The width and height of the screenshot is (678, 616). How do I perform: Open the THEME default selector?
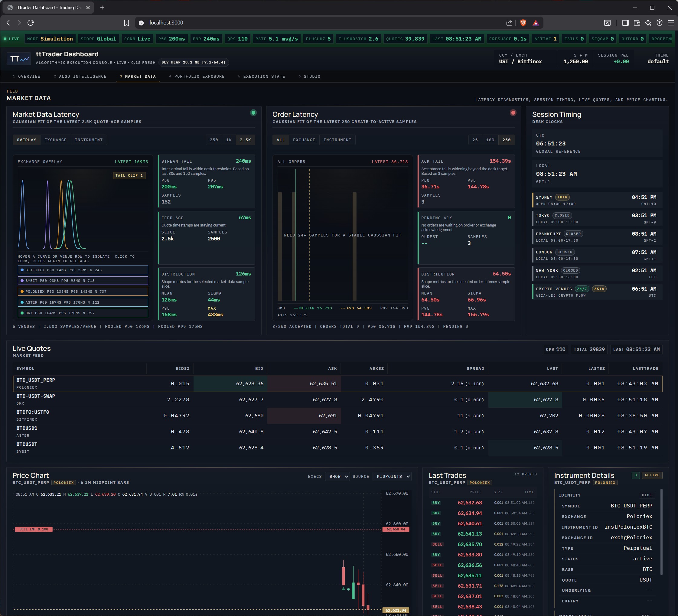coord(658,58)
